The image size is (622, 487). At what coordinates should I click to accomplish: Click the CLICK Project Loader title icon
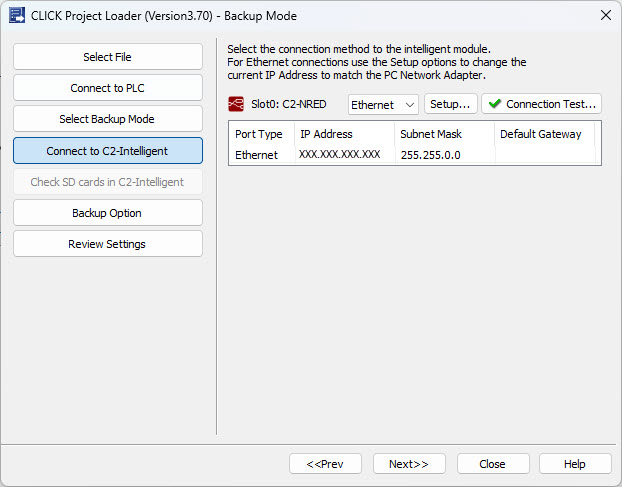[17, 16]
